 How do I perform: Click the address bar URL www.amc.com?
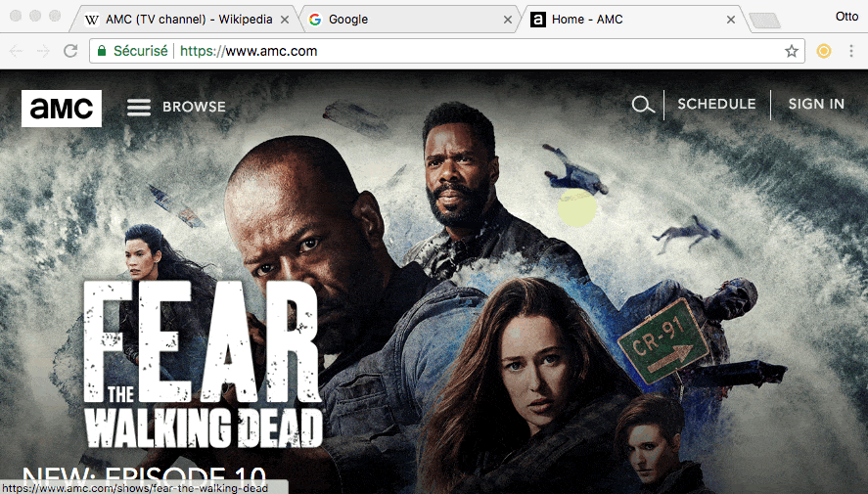pyautogui.click(x=249, y=51)
